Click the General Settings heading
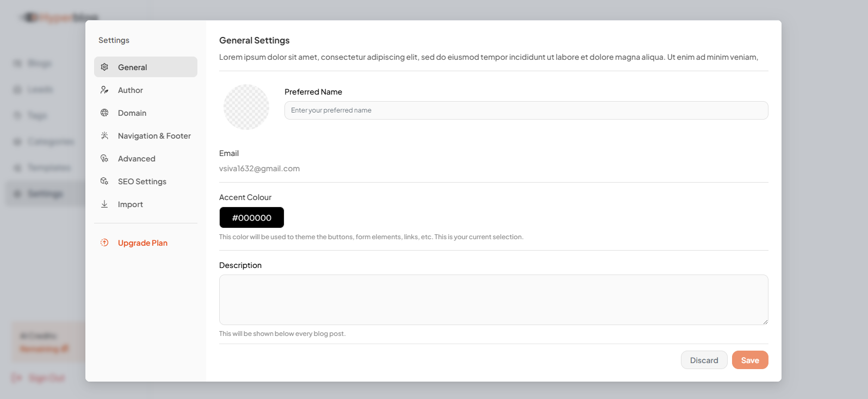Screen dimensions: 868x399 pyautogui.click(x=255, y=40)
